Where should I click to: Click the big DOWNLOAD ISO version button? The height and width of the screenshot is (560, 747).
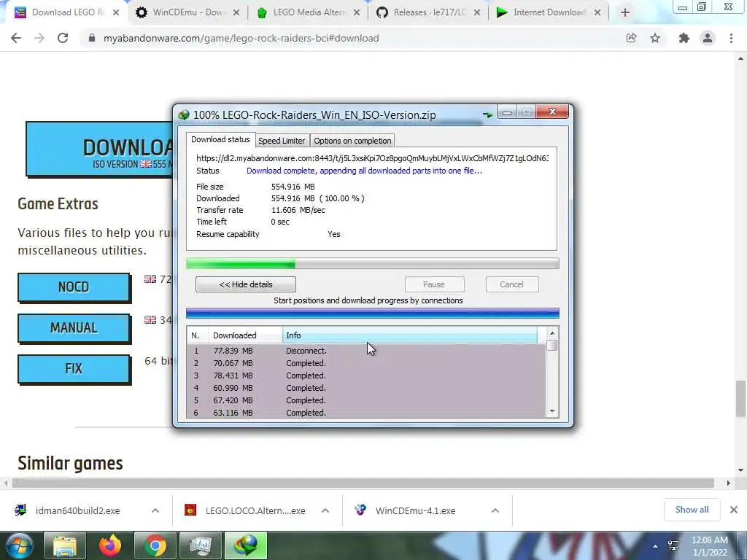(100, 149)
